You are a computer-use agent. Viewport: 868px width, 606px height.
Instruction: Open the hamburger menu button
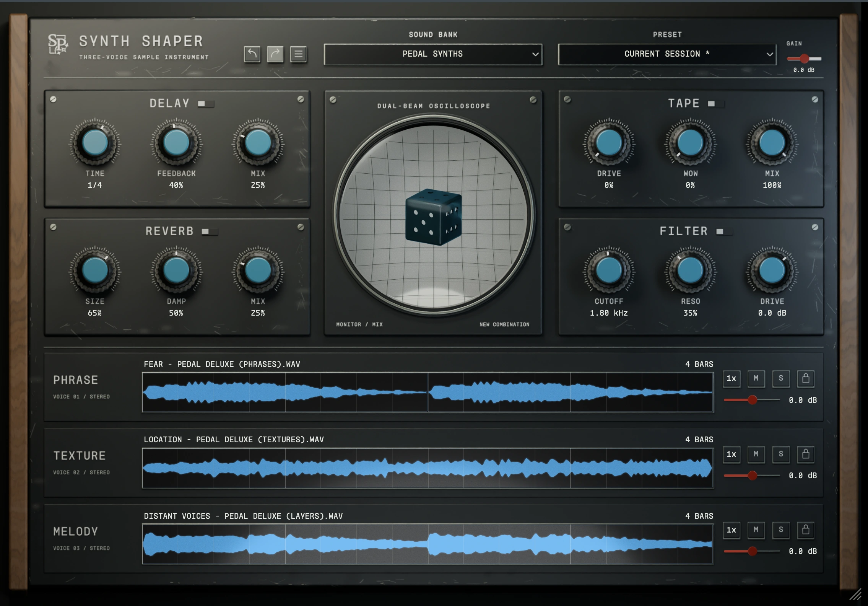click(x=298, y=54)
